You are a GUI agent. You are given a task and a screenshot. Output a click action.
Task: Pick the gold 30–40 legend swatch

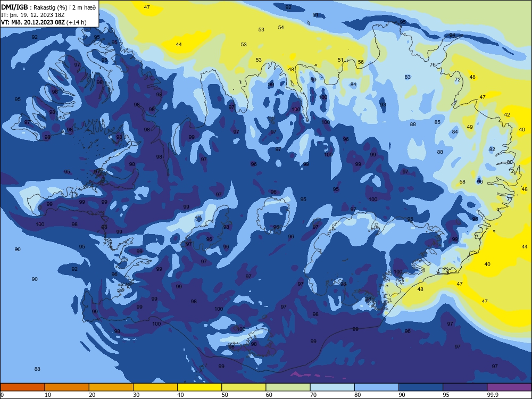tap(155, 387)
